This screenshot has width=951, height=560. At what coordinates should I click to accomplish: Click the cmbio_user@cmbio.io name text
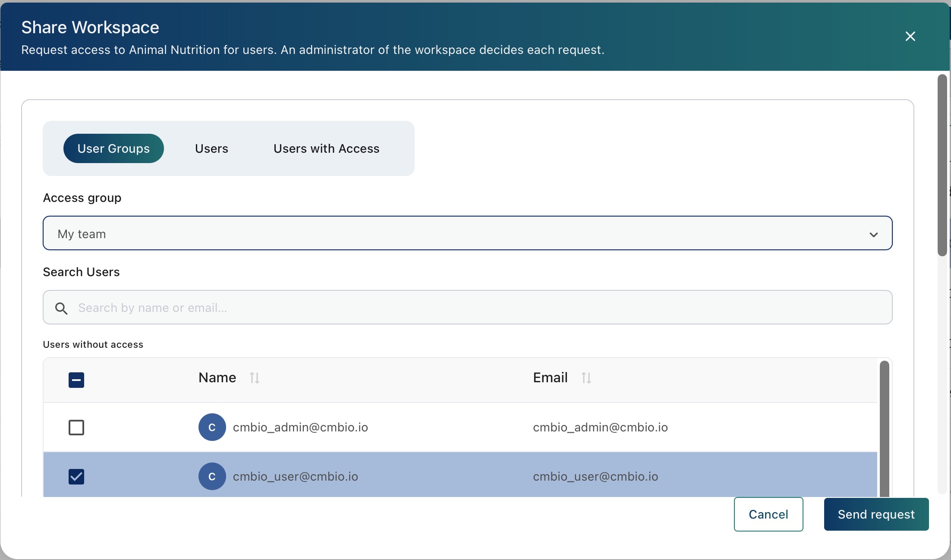tap(296, 476)
